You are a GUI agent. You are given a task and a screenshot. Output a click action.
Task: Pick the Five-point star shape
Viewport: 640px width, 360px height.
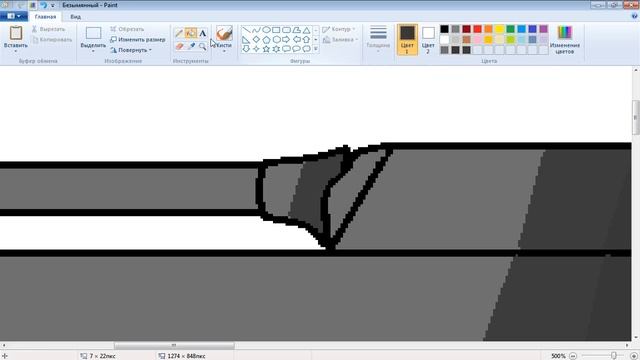[266, 49]
